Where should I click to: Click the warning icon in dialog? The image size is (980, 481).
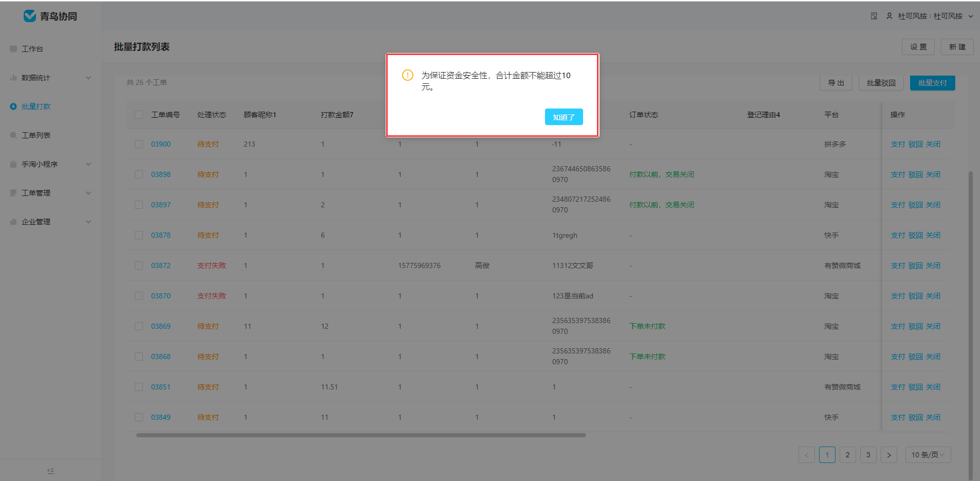pos(408,75)
